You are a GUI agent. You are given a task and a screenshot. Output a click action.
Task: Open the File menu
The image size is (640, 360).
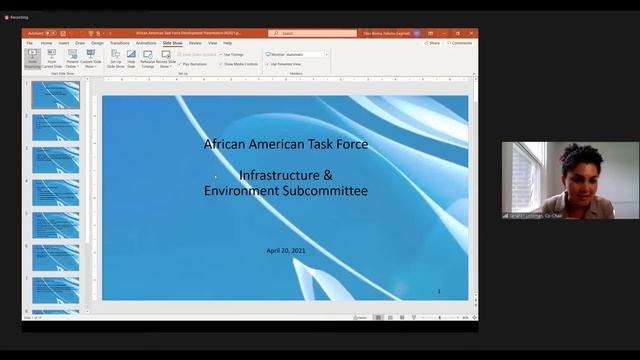30,43
